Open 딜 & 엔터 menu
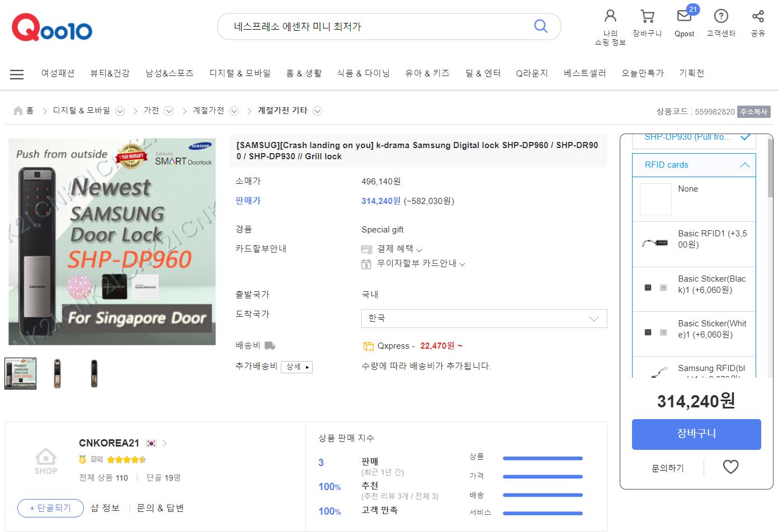 [483, 73]
